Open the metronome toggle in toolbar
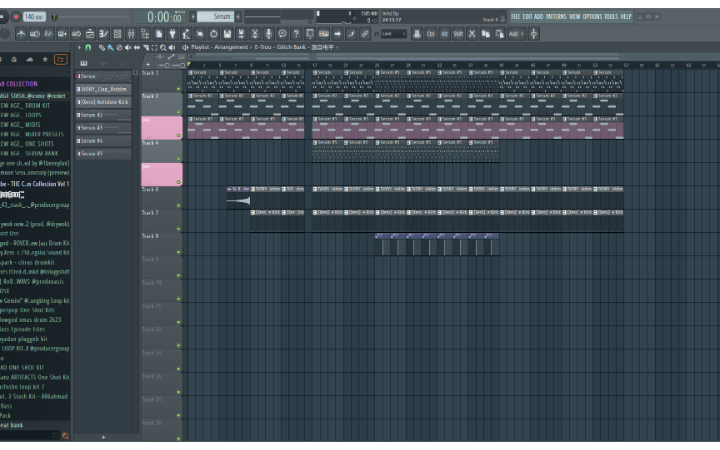 click(x=21, y=34)
